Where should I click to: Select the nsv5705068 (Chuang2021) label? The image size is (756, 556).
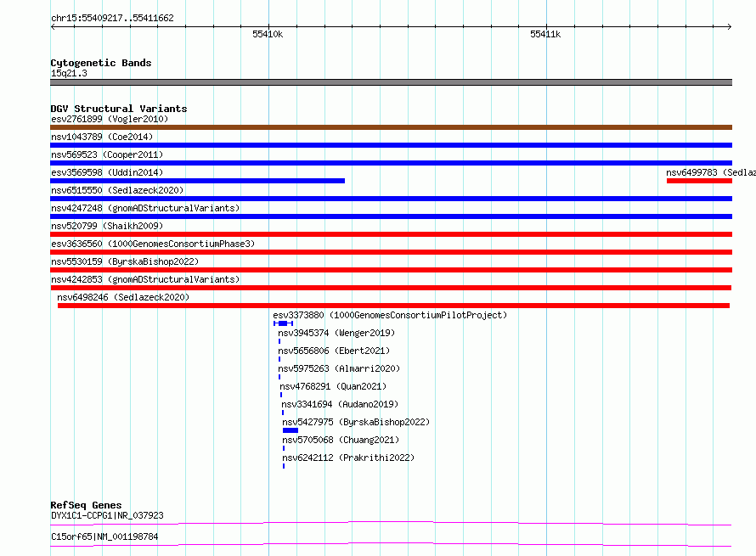341,440
